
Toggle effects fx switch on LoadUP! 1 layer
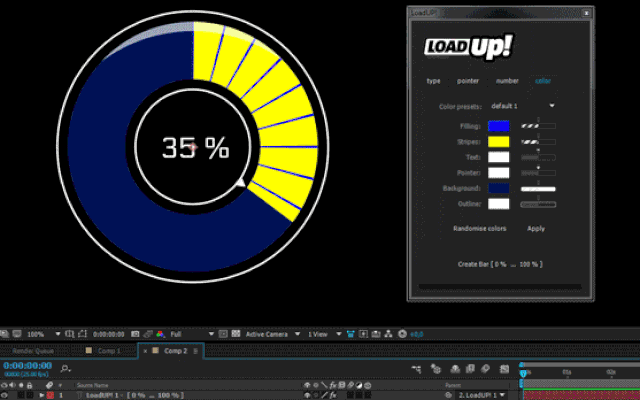pyautogui.click(x=333, y=395)
